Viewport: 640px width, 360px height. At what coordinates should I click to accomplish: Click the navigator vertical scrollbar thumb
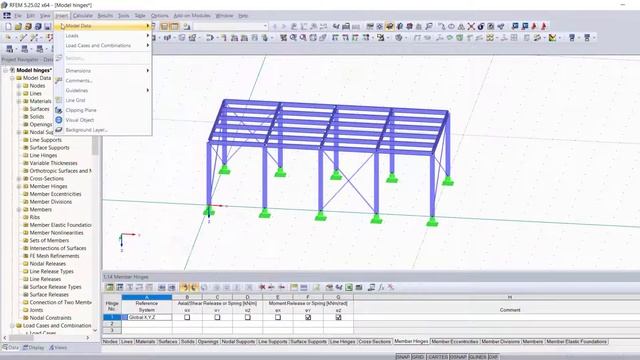click(95, 146)
